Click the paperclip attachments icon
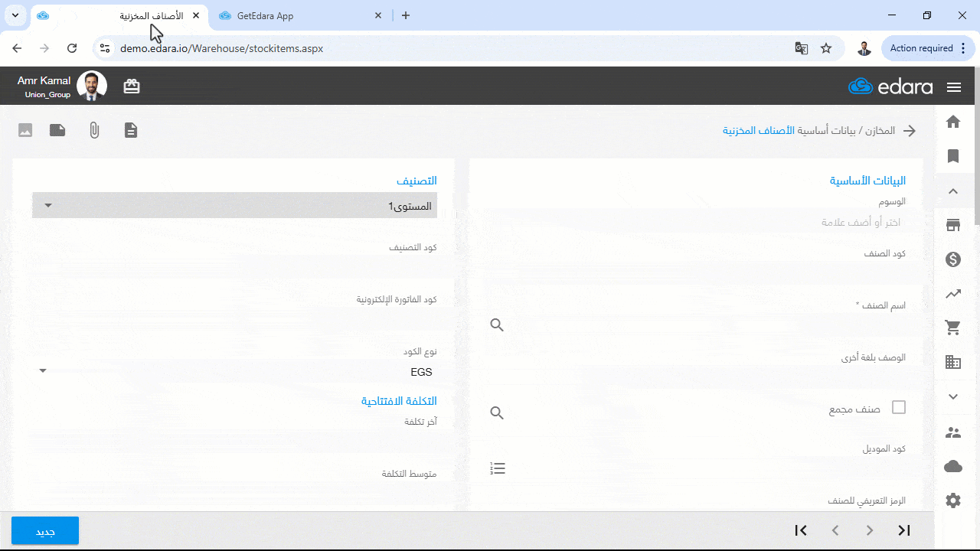 click(94, 130)
